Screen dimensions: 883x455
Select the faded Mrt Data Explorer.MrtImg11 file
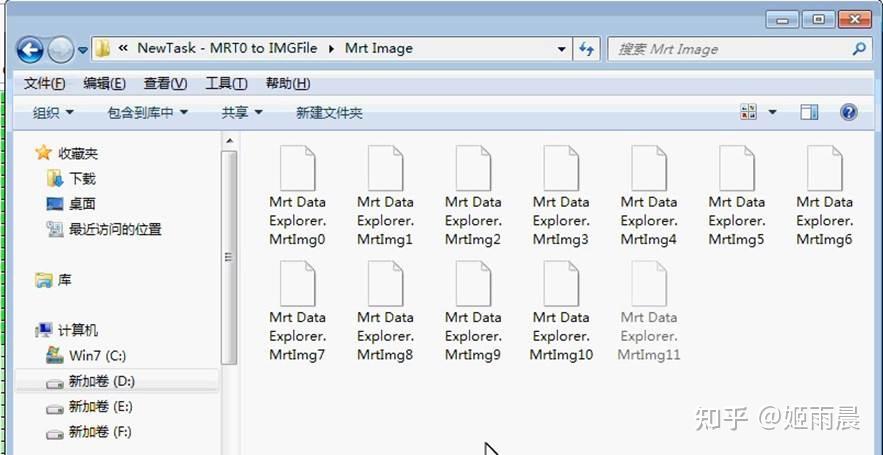pyautogui.click(x=649, y=311)
